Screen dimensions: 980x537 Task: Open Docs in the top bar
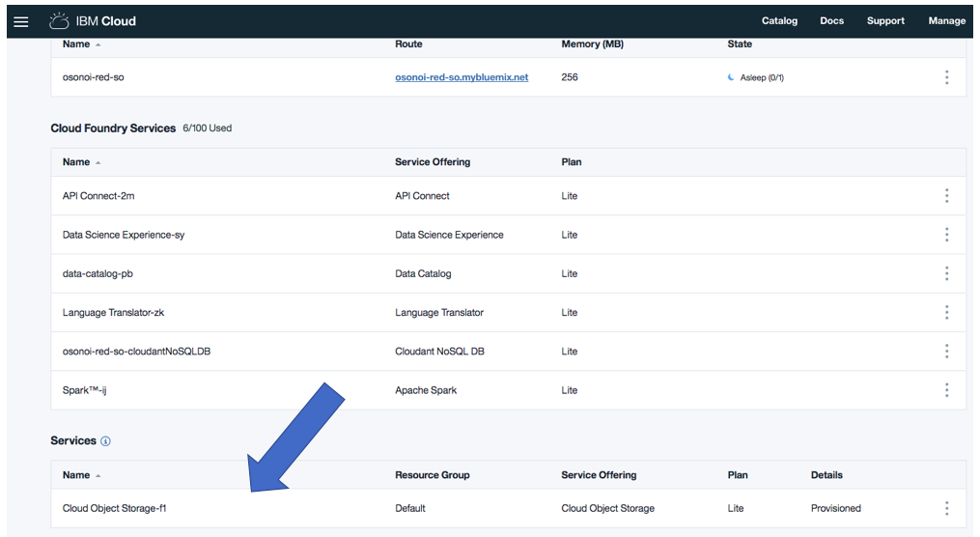(832, 20)
